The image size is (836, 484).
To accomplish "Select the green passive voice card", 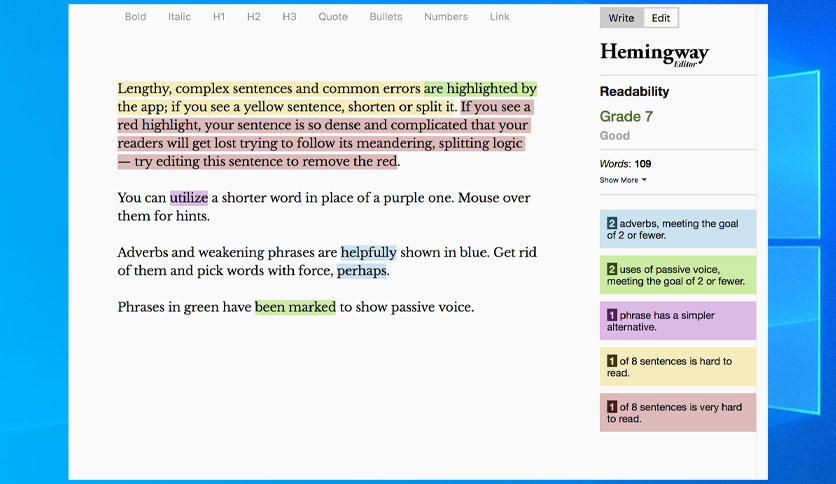I will click(678, 275).
